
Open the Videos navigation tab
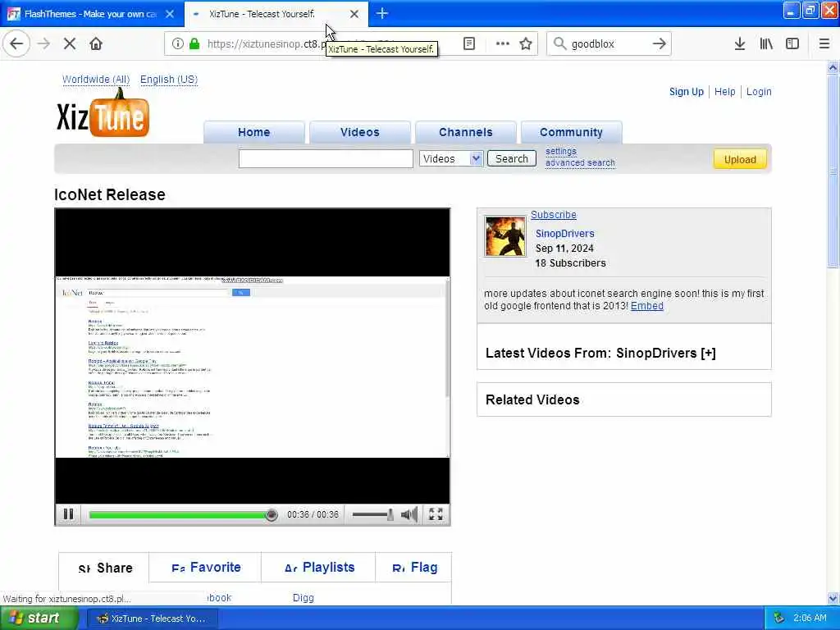[x=360, y=132]
